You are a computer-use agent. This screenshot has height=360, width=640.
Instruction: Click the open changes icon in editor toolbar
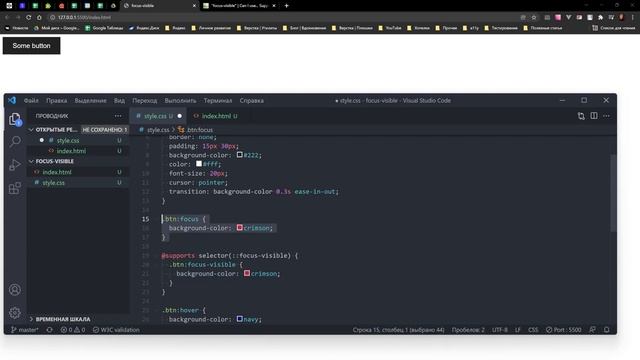(581, 116)
